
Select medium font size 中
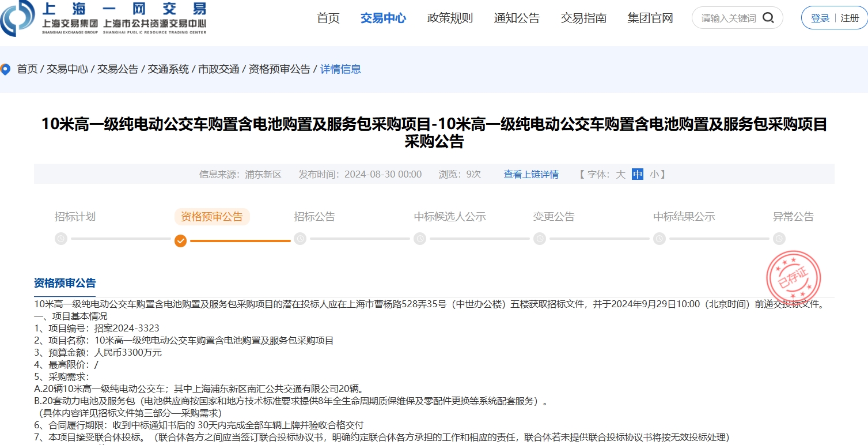pyautogui.click(x=637, y=174)
